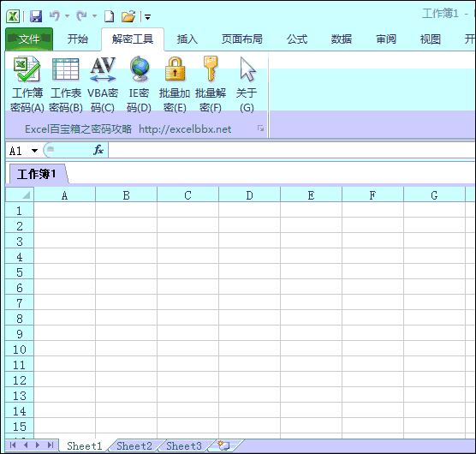Screen dimensions: 476x454
Task: Save the workbook with floppy disk icon
Action: click(x=36, y=16)
